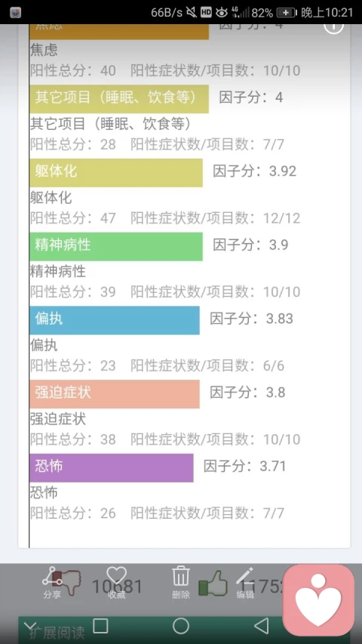
Task: Select the salmon 强迫症状 bar
Action: coord(115,394)
